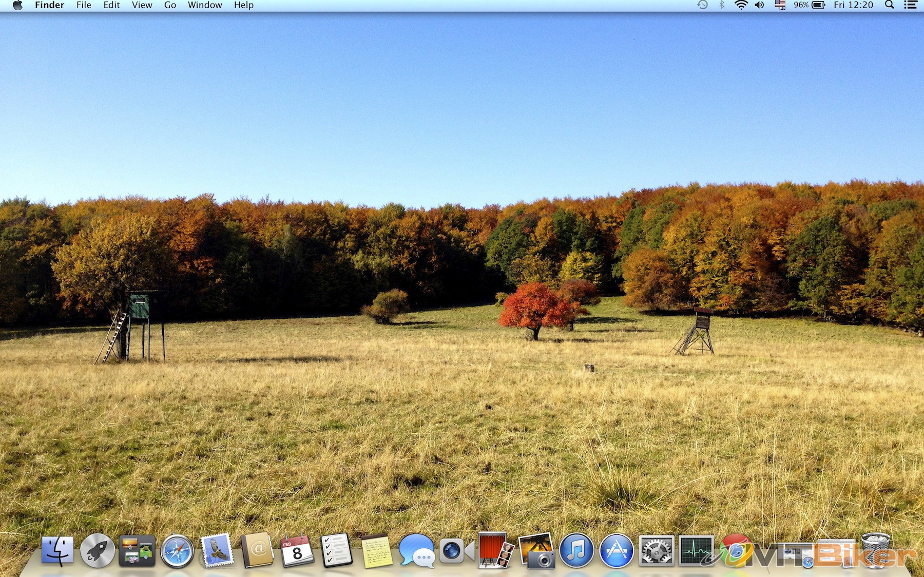
Task: Click the Spotlight search magnifier
Action: coord(890,5)
